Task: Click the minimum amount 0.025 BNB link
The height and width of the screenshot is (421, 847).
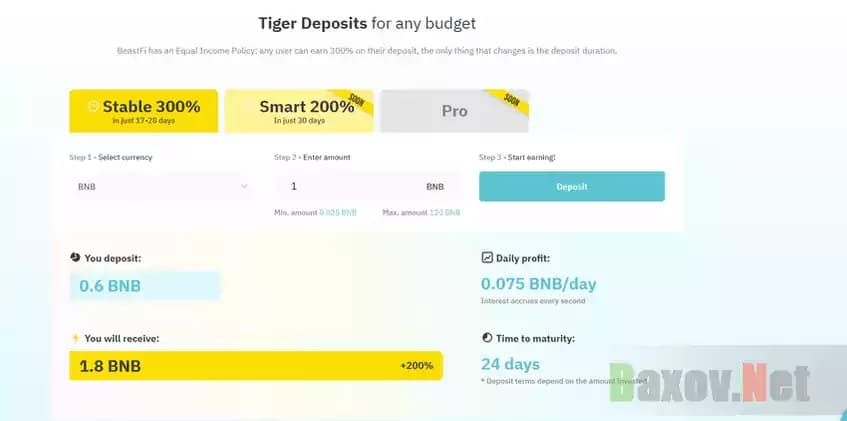Action: [337, 212]
